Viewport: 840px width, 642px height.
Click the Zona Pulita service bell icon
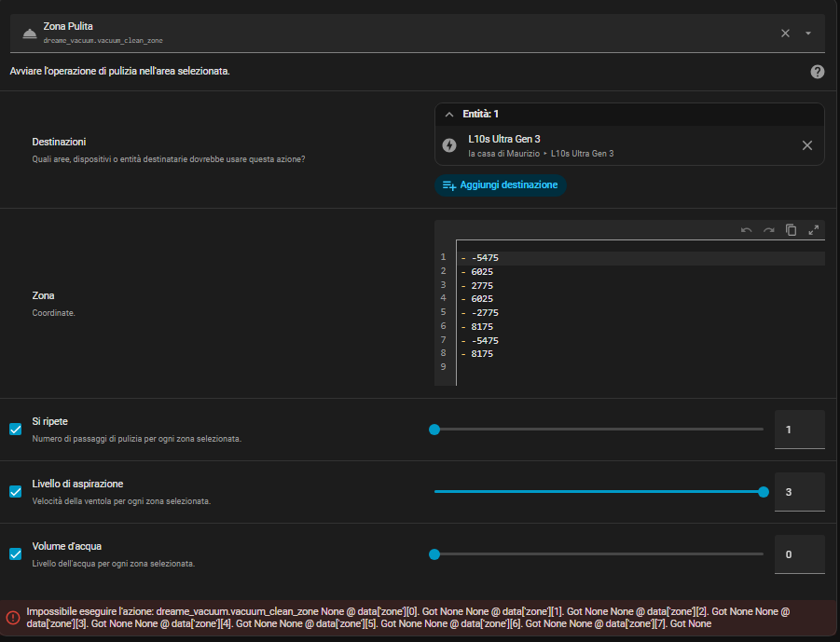(x=29, y=34)
